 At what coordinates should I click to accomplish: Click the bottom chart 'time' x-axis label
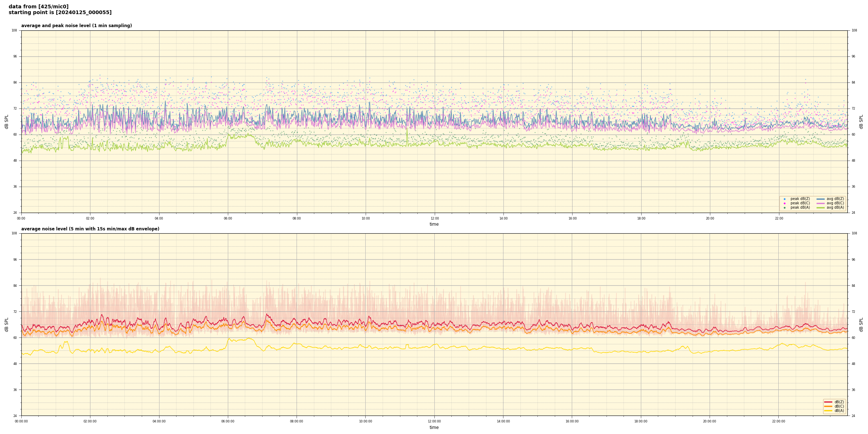coord(434,427)
